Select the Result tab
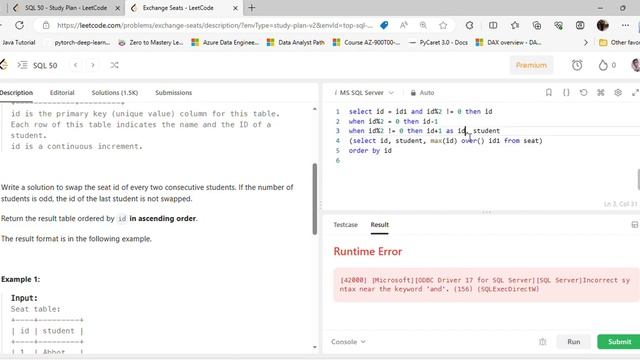640x360 pixels. click(x=380, y=224)
